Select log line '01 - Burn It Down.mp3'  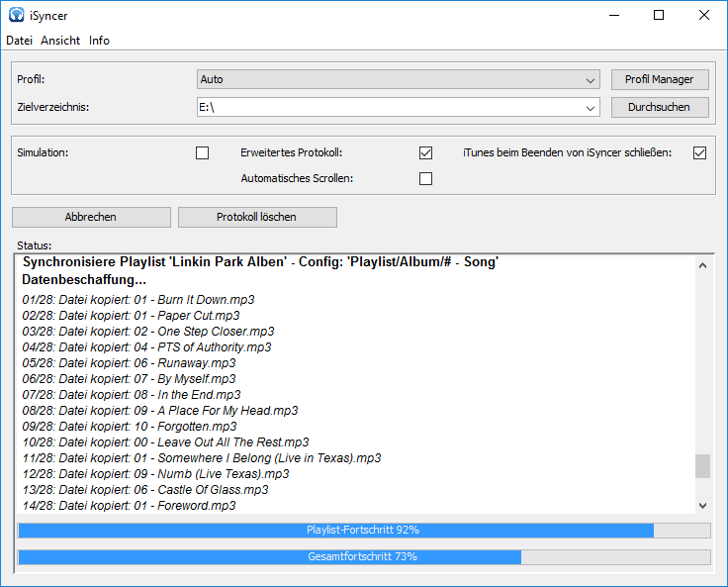point(138,300)
